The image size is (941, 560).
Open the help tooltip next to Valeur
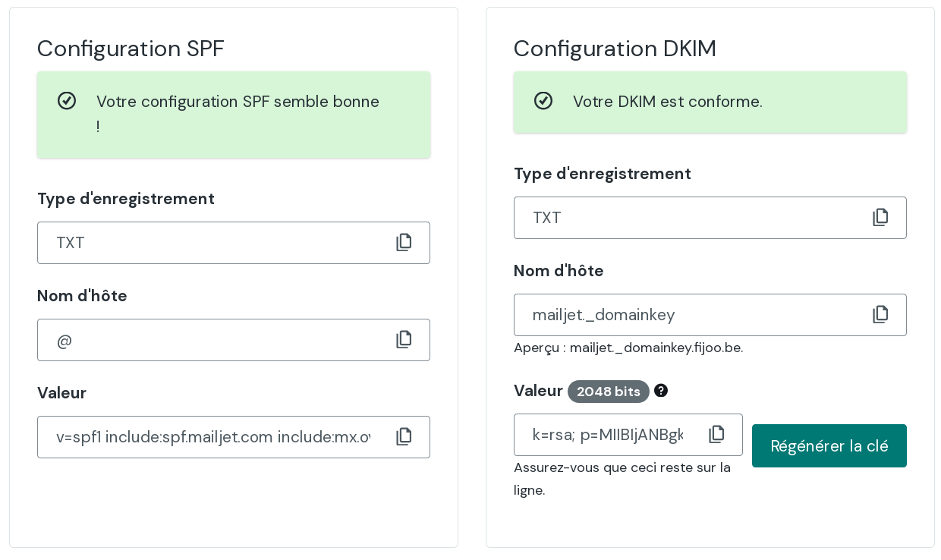point(661,391)
